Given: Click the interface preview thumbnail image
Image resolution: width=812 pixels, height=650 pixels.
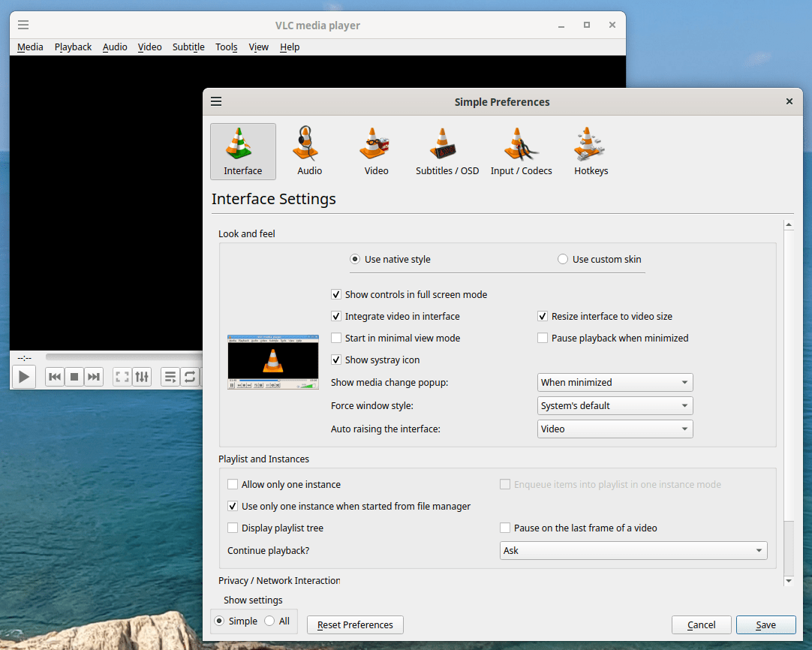Looking at the screenshot, I should [x=273, y=362].
